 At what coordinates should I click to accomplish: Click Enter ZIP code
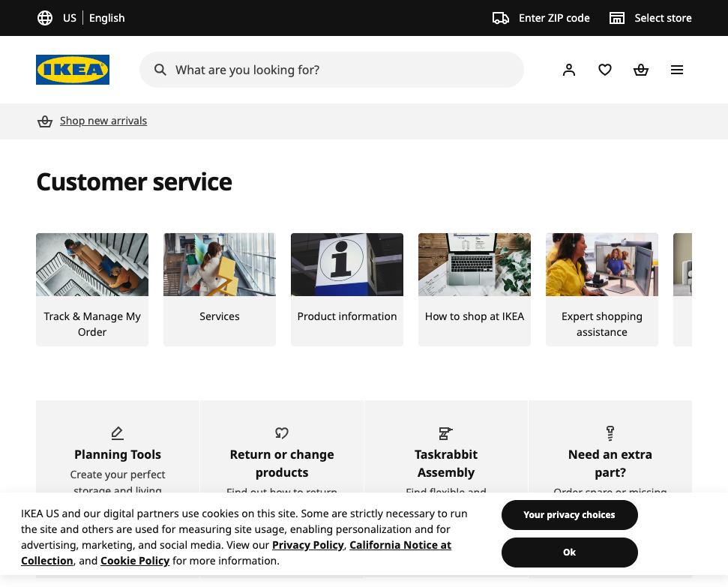tap(554, 18)
